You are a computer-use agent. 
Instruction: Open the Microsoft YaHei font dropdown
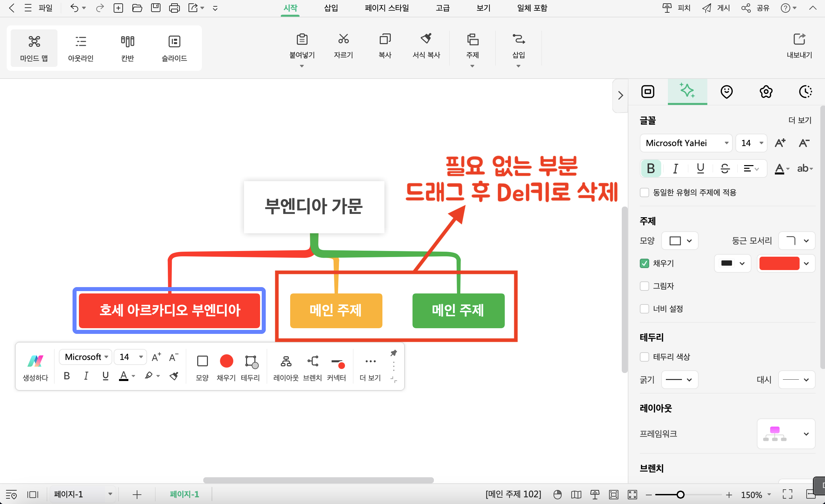686,143
